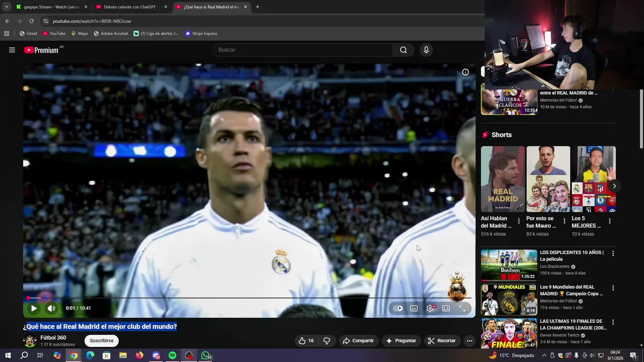
Task: Click the youtube.com URL address bar
Action: [x=262, y=21]
